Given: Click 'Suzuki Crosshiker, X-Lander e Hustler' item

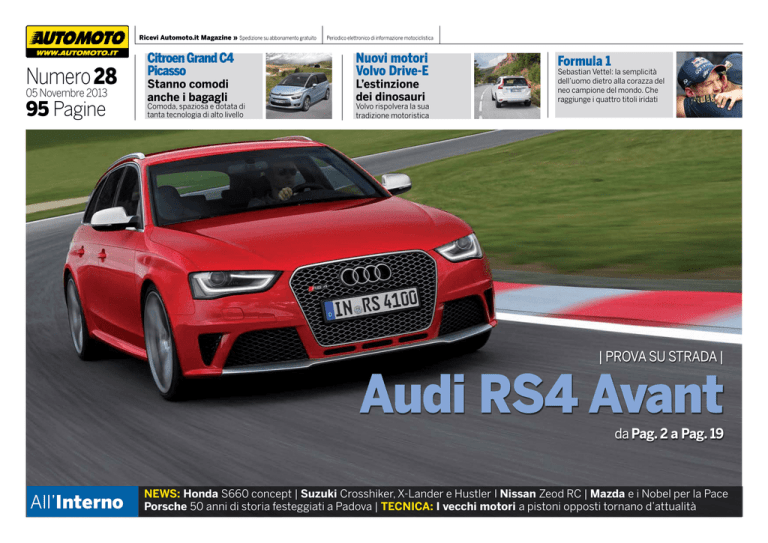Looking at the screenshot, I should pyautogui.click(x=396, y=494).
